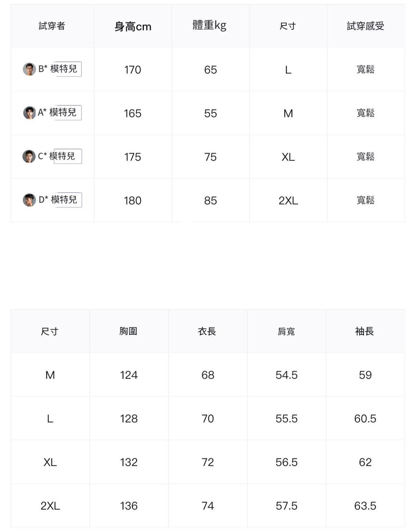Open the C* tester's profile picture
The height and width of the screenshot is (532, 417).
pyautogui.click(x=29, y=156)
